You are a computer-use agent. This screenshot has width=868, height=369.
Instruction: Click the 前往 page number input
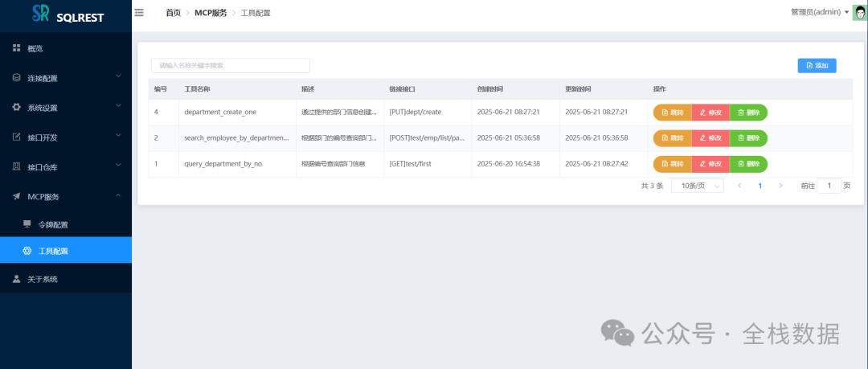829,186
